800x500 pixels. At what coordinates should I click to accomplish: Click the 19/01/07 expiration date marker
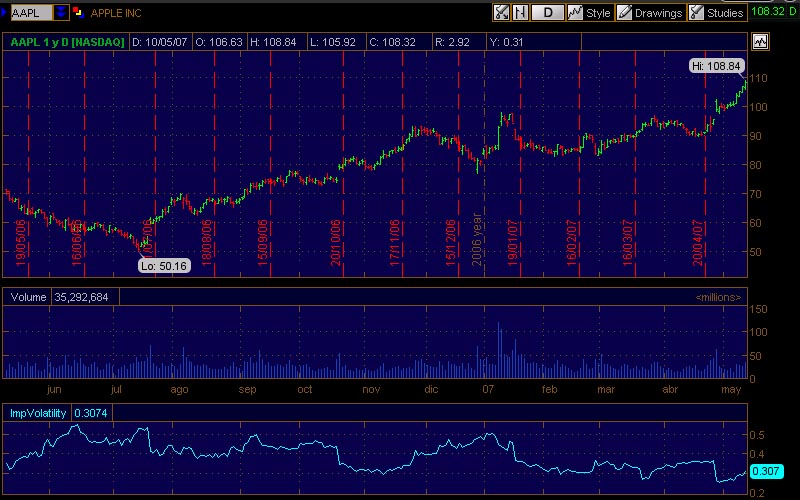(x=512, y=242)
